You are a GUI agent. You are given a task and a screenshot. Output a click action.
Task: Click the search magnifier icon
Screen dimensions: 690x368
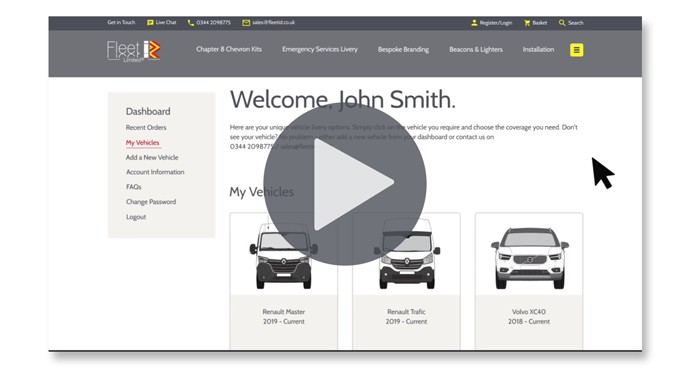coord(562,22)
